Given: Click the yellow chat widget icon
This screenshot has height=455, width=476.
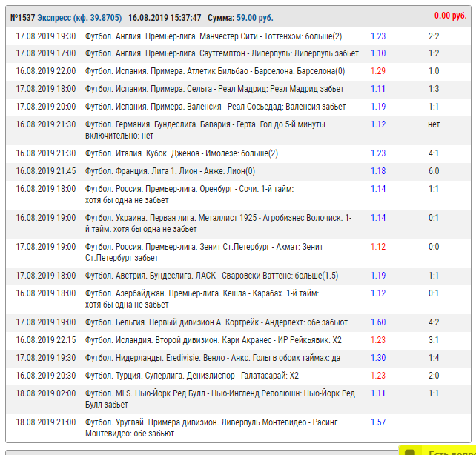Looking at the screenshot, I should click(410, 451).
